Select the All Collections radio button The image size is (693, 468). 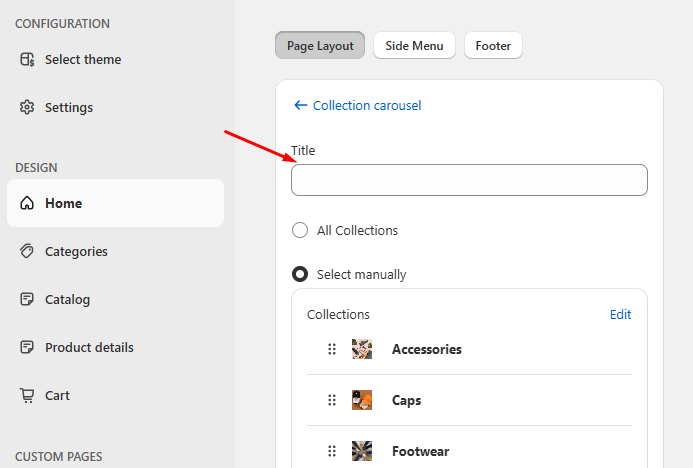click(300, 230)
